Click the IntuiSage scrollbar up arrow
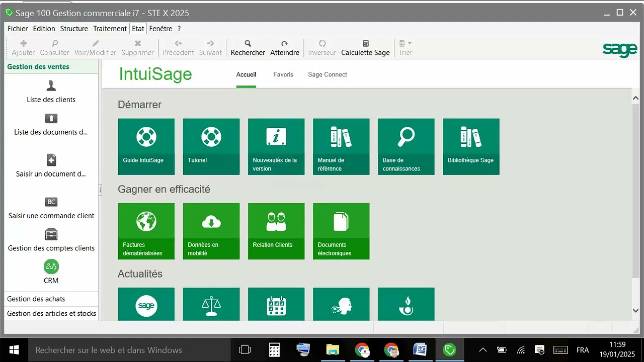The image size is (644, 362). (x=635, y=99)
